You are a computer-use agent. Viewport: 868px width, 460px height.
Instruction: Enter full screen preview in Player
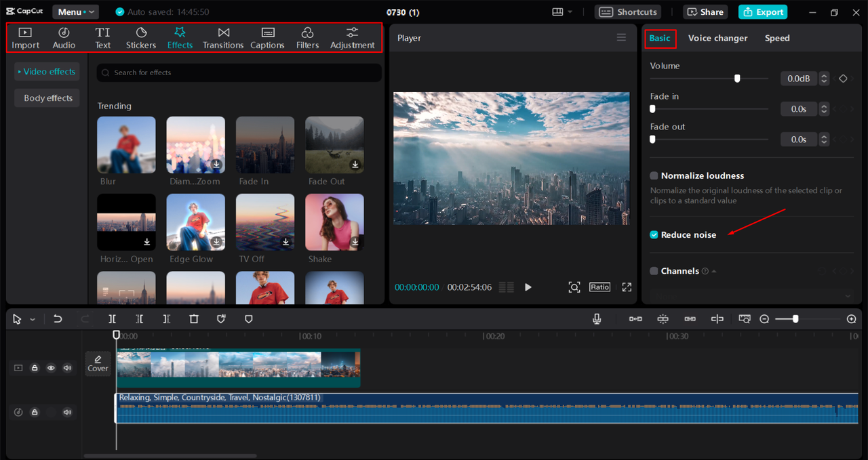click(x=627, y=287)
